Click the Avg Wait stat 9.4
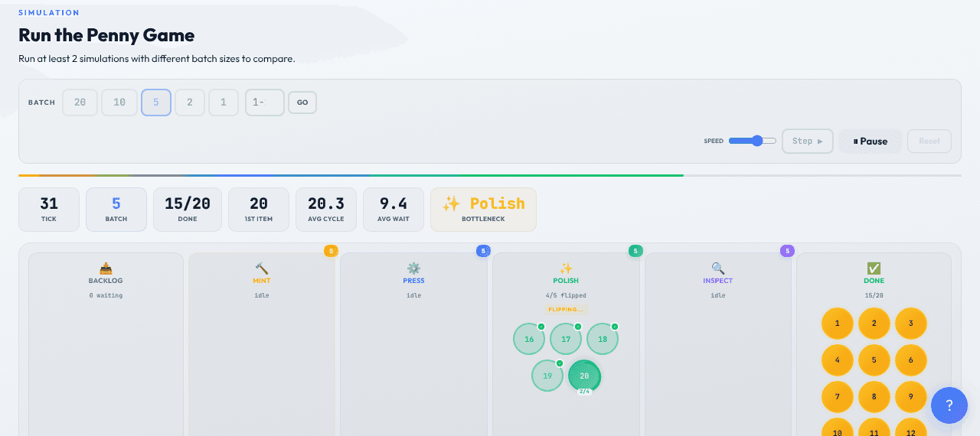Screen dimensions: 980x436 point(394,209)
